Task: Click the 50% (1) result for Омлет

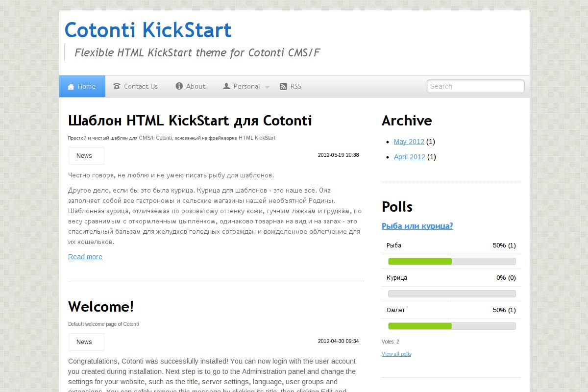Action: tap(504, 310)
